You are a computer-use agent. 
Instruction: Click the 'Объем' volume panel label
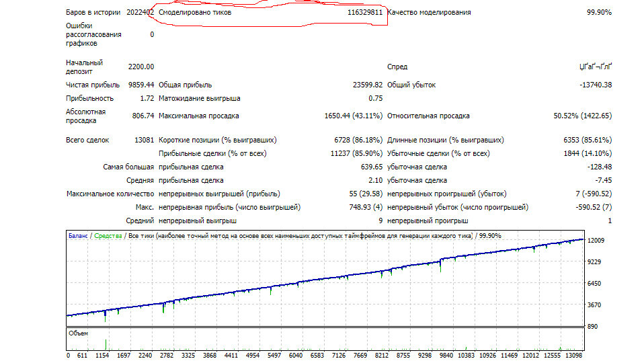(x=78, y=333)
